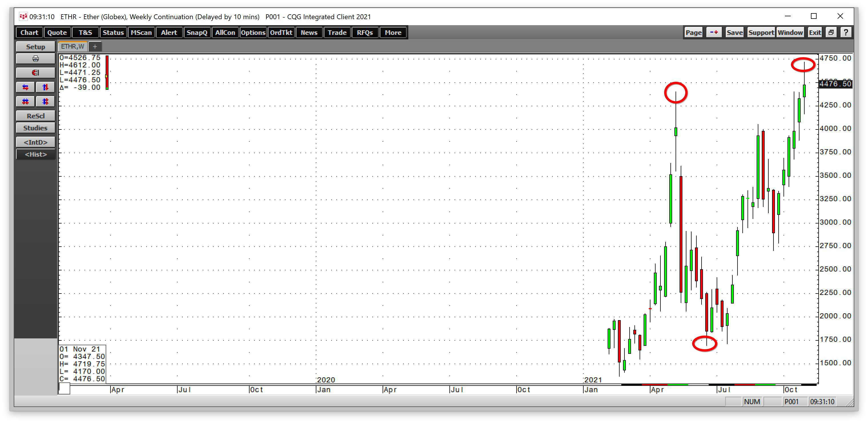This screenshot has height=423, width=868.
Task: Click the question mark help icon
Action: click(846, 32)
